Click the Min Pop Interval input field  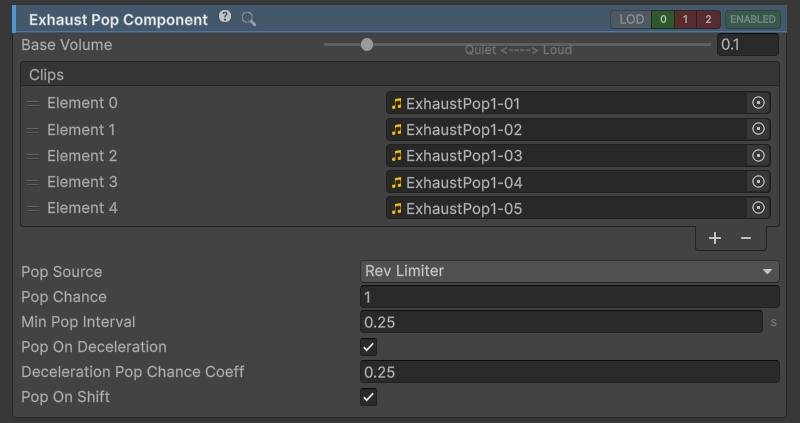tap(561, 322)
